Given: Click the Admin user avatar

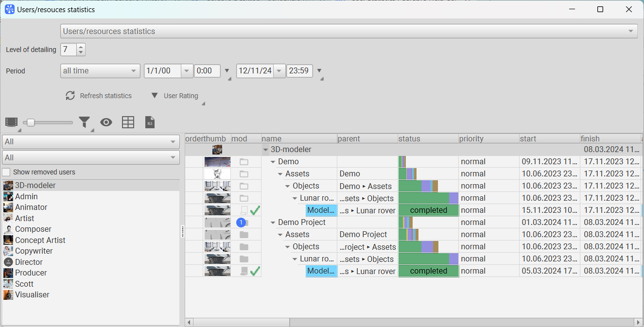Looking at the screenshot, I should click(x=8, y=196).
